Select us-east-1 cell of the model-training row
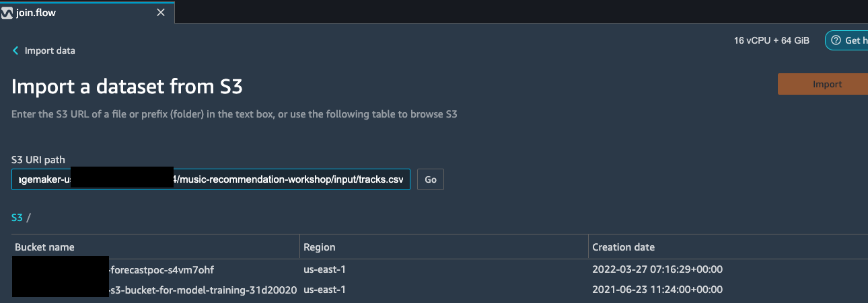868x303 pixels. pos(325,290)
